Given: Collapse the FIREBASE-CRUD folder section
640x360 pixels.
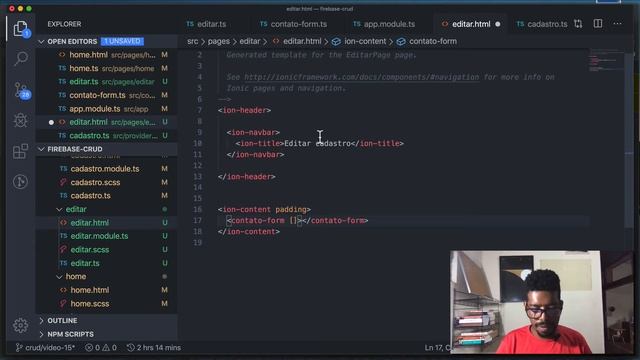Looking at the screenshot, I should (x=41, y=149).
